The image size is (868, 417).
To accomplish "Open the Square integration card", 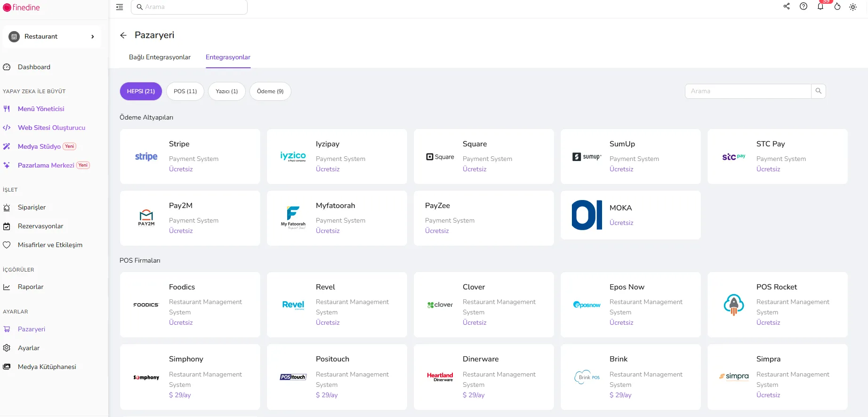I will 484,157.
